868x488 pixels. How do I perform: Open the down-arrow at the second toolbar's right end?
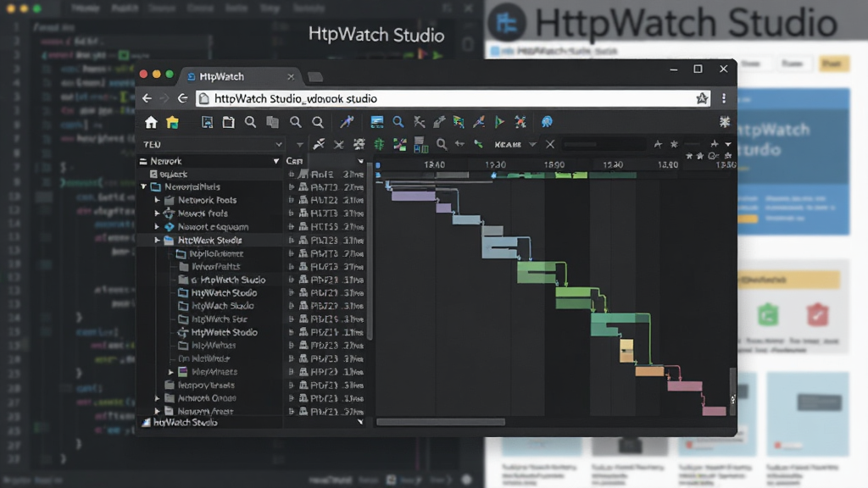click(x=728, y=144)
